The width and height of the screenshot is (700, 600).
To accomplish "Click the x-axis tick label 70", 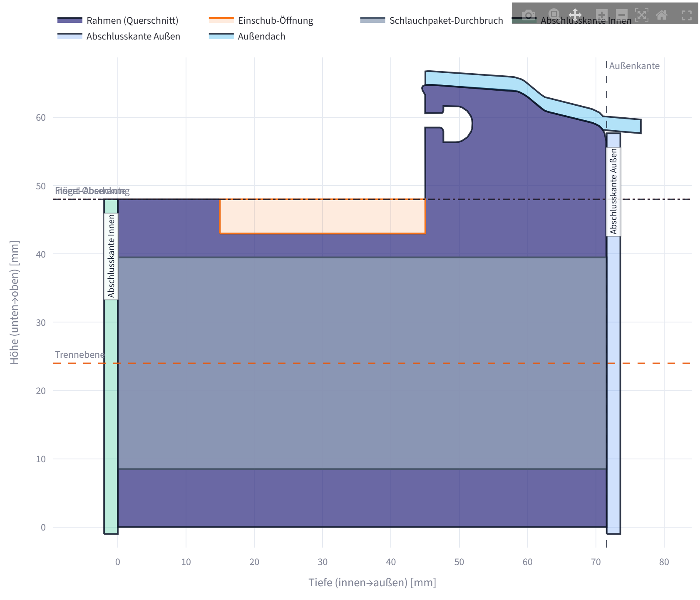I will coord(596,562).
